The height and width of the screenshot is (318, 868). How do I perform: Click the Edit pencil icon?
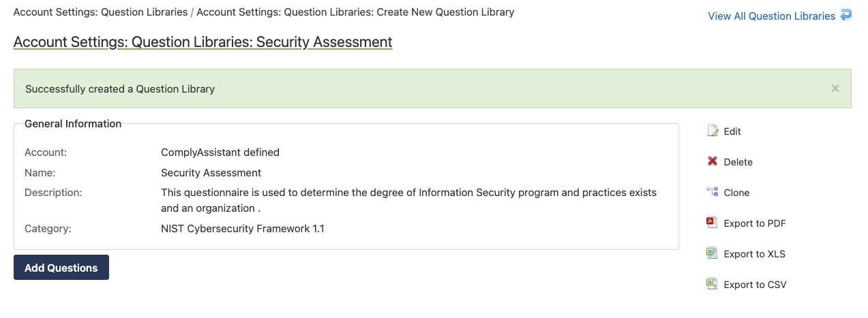[x=713, y=131]
